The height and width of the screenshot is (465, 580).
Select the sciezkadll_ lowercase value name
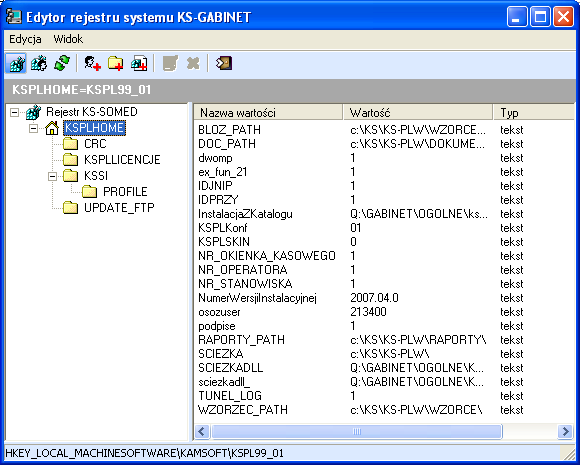tap(224, 382)
